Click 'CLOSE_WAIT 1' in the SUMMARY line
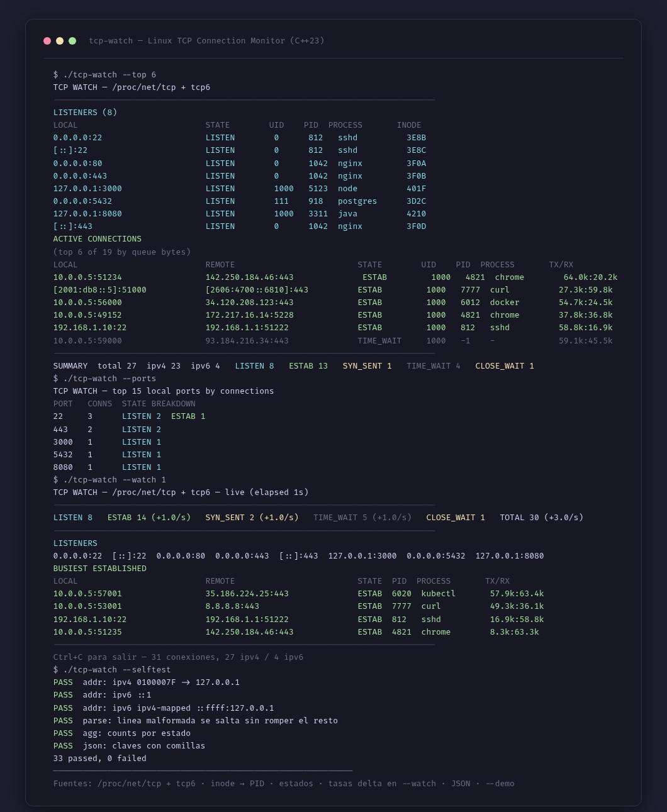 tap(505, 366)
